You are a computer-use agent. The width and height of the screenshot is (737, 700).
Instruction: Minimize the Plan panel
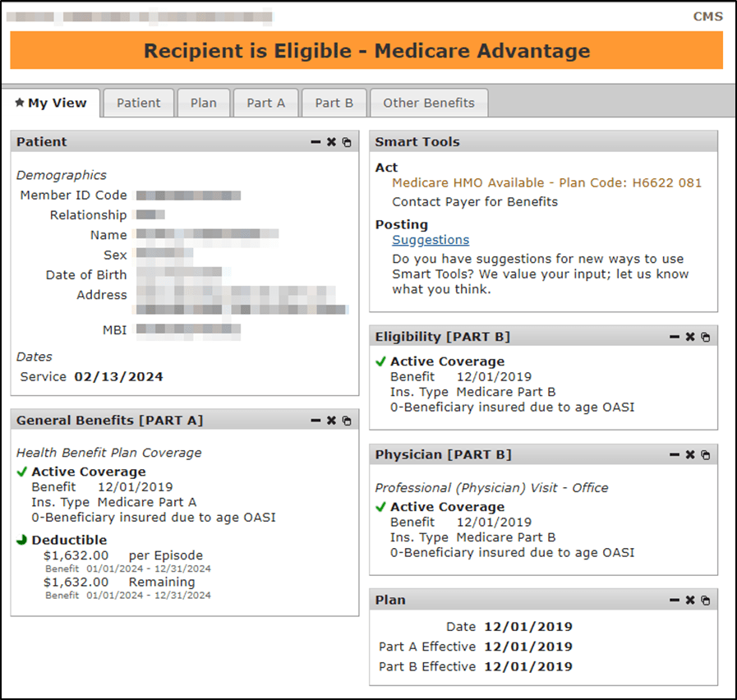point(674,601)
